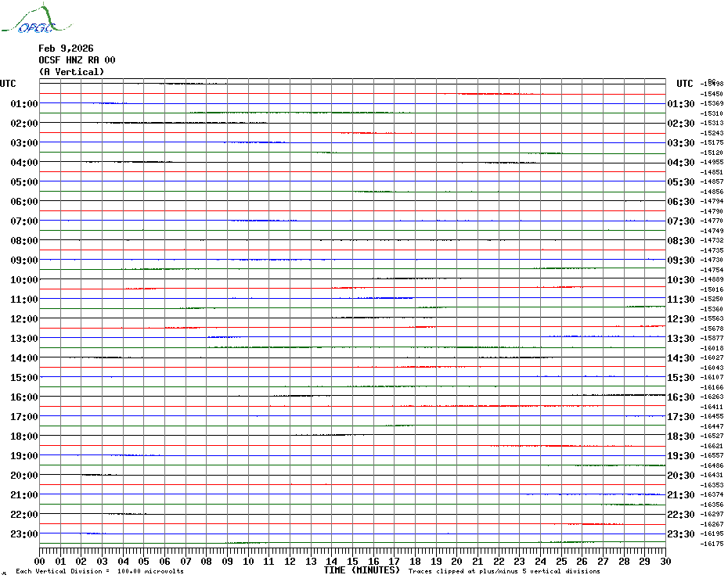
Task: Select minute 30 on the time axis
Action: [666, 562]
